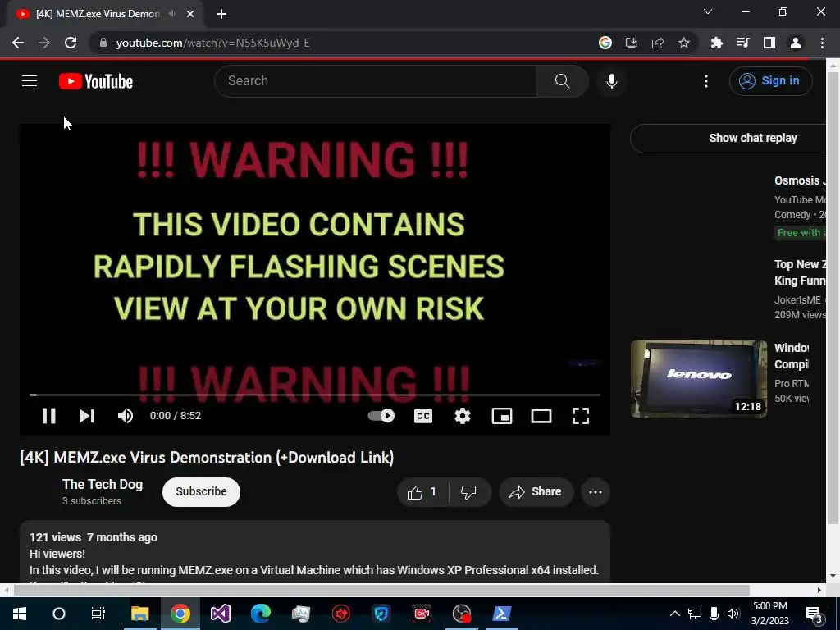Screen dimensions: 840x630
Task: Mute the video player volume
Action: (126, 416)
